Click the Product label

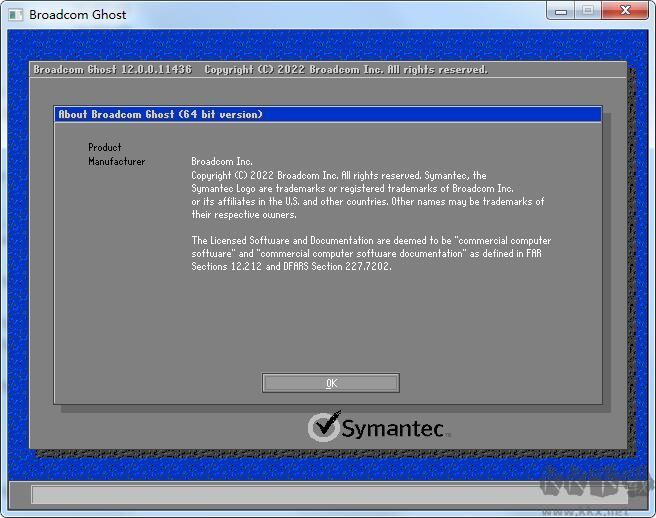click(105, 147)
